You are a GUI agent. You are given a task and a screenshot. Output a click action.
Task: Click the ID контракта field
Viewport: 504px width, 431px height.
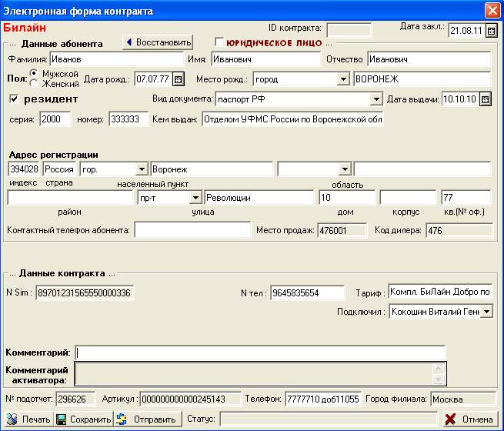pyautogui.click(x=349, y=30)
